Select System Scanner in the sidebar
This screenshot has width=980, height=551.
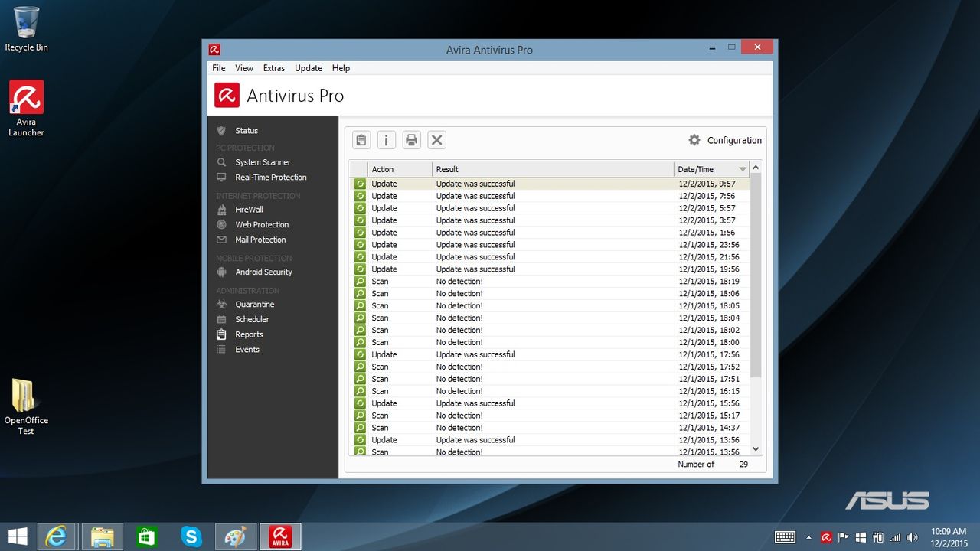click(x=263, y=162)
